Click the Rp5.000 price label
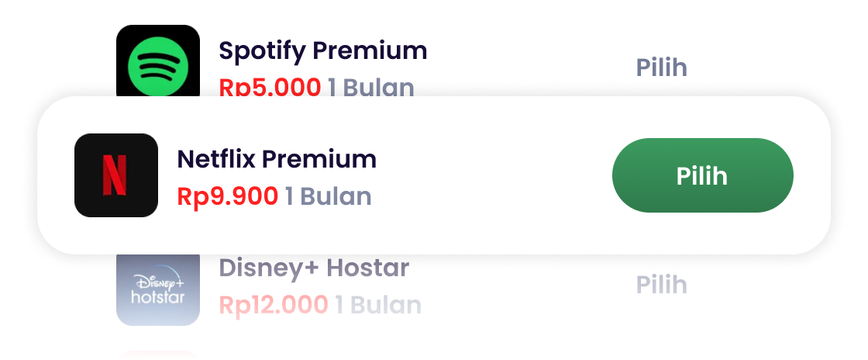The width and height of the screenshot is (868, 360). coord(270,87)
